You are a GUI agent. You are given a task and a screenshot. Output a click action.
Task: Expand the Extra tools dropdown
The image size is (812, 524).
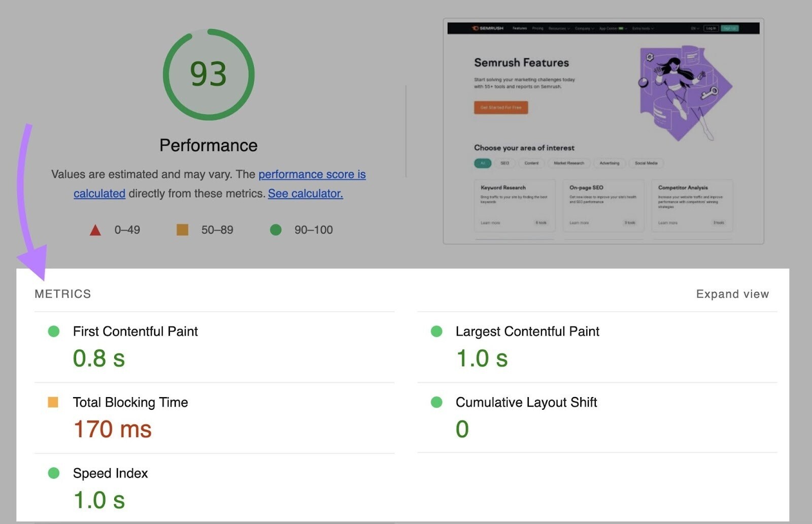pyautogui.click(x=642, y=28)
